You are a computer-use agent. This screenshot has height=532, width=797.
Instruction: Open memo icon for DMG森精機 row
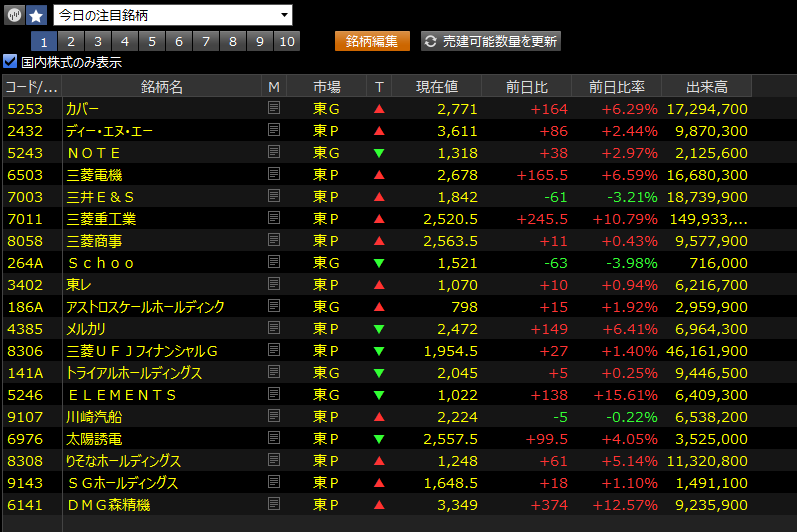coord(273,504)
